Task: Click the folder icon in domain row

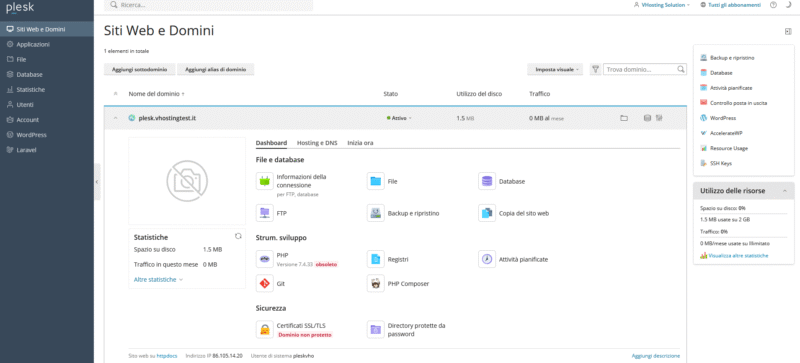Action: coord(623,118)
